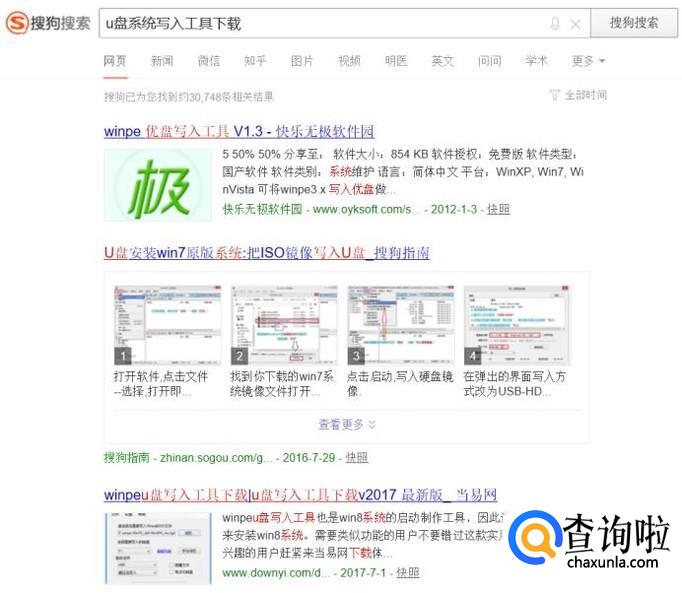Clear the search box with the X icon
682x593 pixels.
point(575,24)
